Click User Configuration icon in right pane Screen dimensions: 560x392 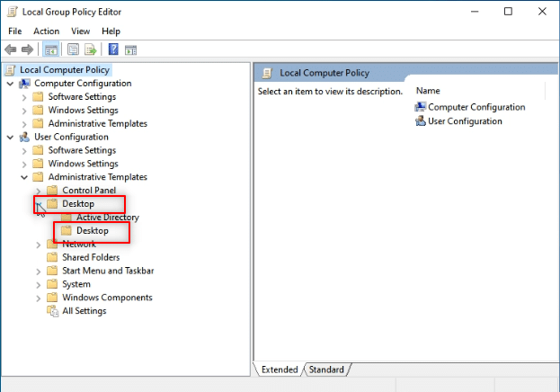(421, 121)
